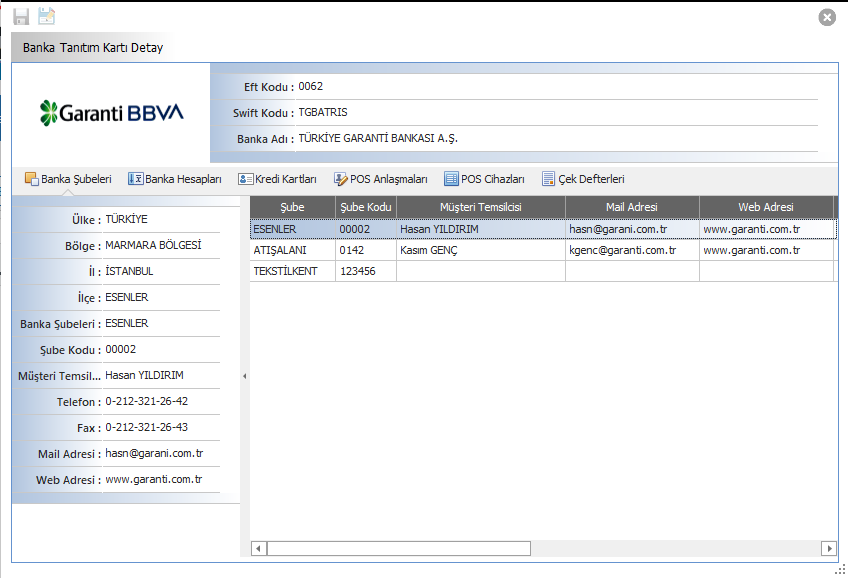Click the horizontal scrollbar thumb
This screenshot has width=848, height=578.
pyautogui.click(x=399, y=548)
